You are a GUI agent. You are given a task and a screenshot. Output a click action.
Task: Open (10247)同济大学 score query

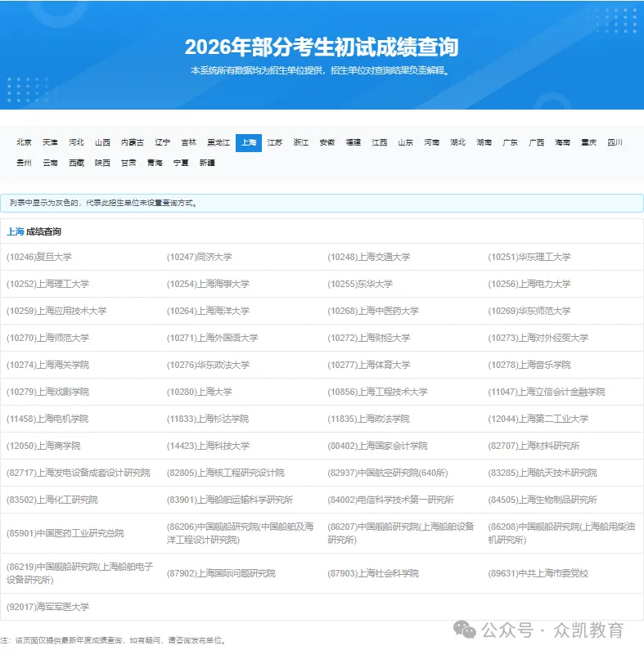point(200,257)
